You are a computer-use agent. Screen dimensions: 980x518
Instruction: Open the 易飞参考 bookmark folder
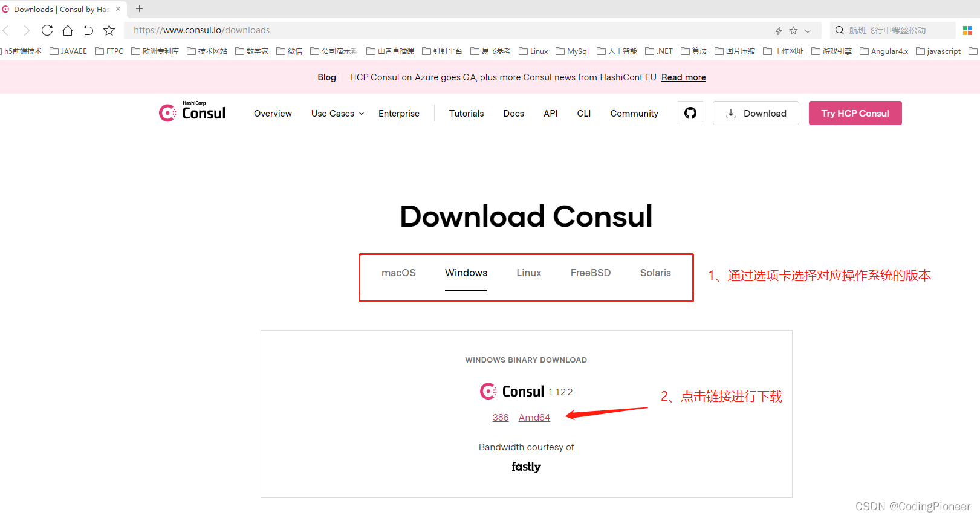491,51
